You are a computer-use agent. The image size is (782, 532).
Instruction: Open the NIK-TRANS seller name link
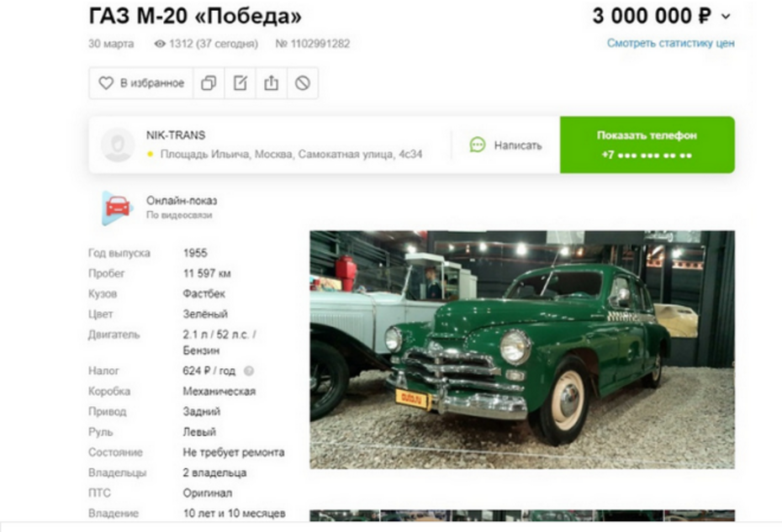pos(176,135)
